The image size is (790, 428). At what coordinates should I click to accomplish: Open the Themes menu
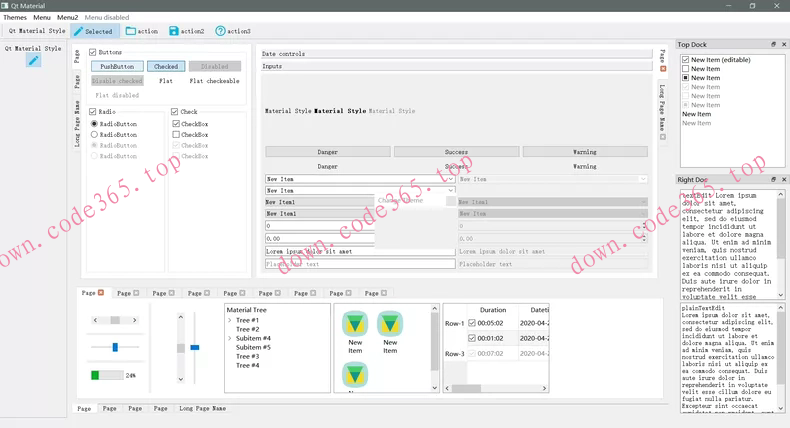click(x=15, y=17)
